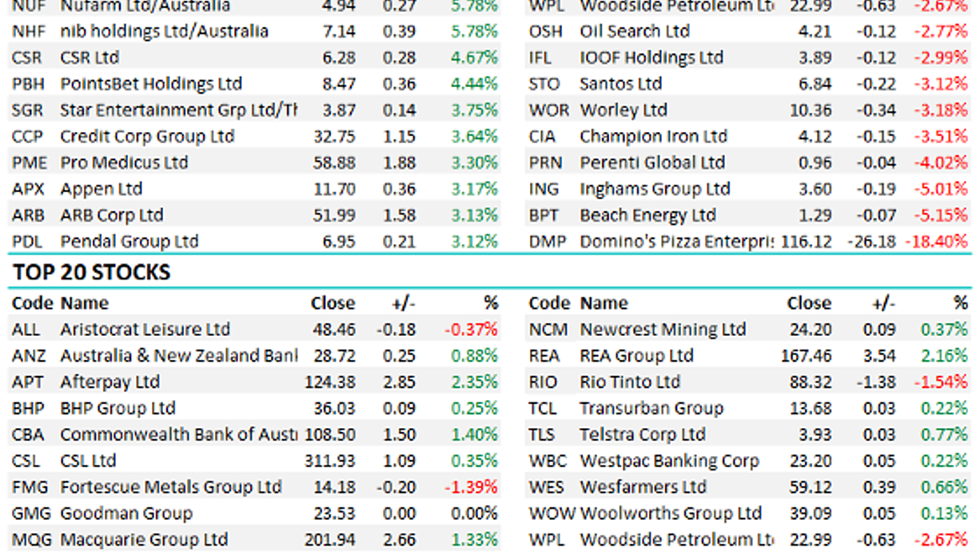Click "Beach Energy Ltd" company name

tap(648, 217)
